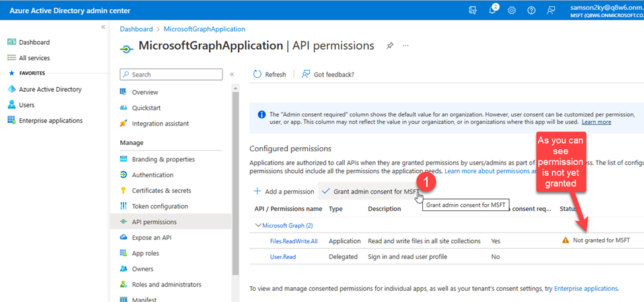
Task: Click the MicrosoftGraphApplication breadcrumb link
Action: [x=204, y=29]
